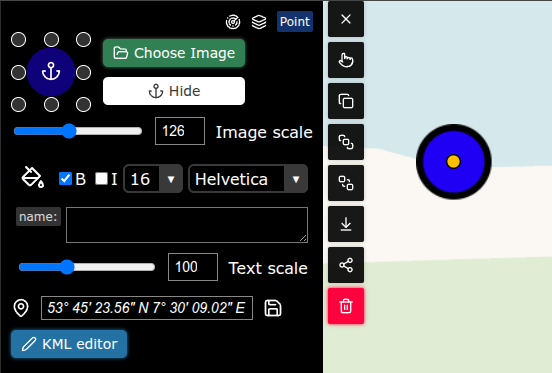Click the location pin icon
This screenshot has height=373, width=552.
tap(21, 308)
